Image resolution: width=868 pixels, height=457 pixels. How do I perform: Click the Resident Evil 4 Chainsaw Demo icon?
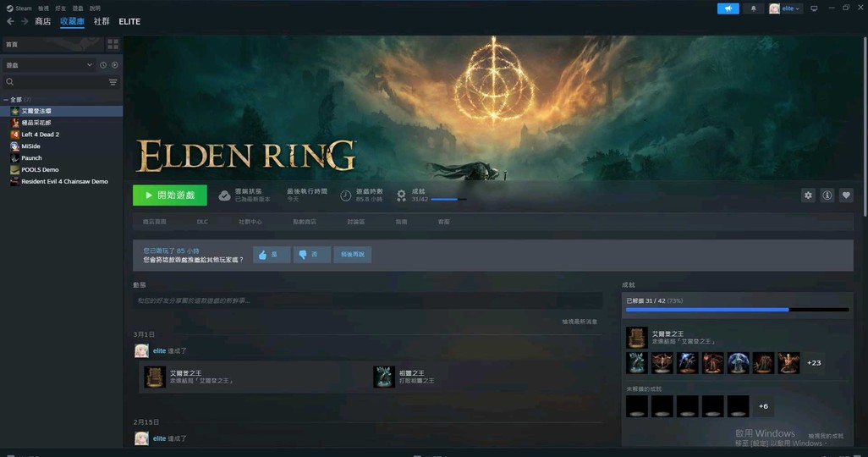(x=15, y=182)
